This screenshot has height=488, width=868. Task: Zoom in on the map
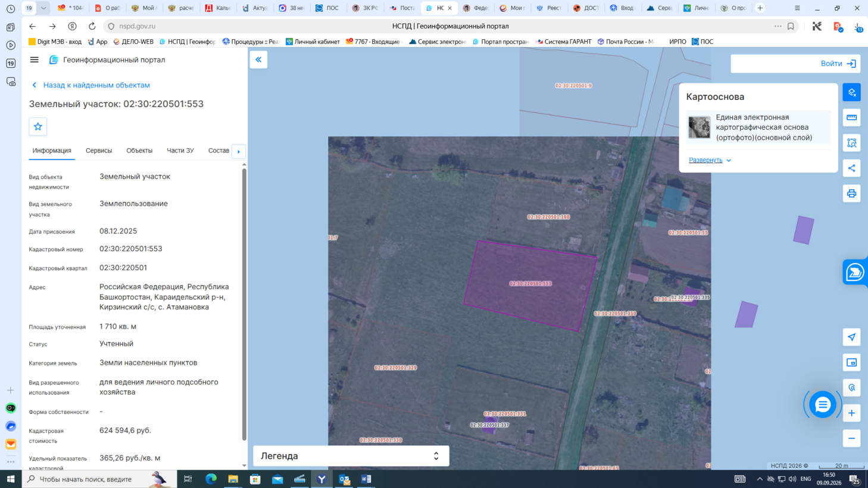[x=852, y=413]
